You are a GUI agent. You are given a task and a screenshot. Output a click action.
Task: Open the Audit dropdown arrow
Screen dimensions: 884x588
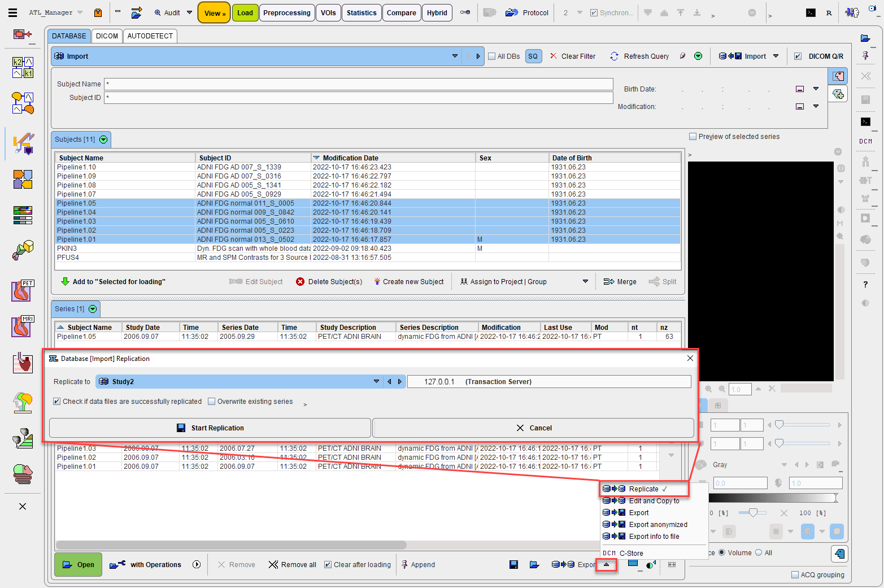[189, 12]
